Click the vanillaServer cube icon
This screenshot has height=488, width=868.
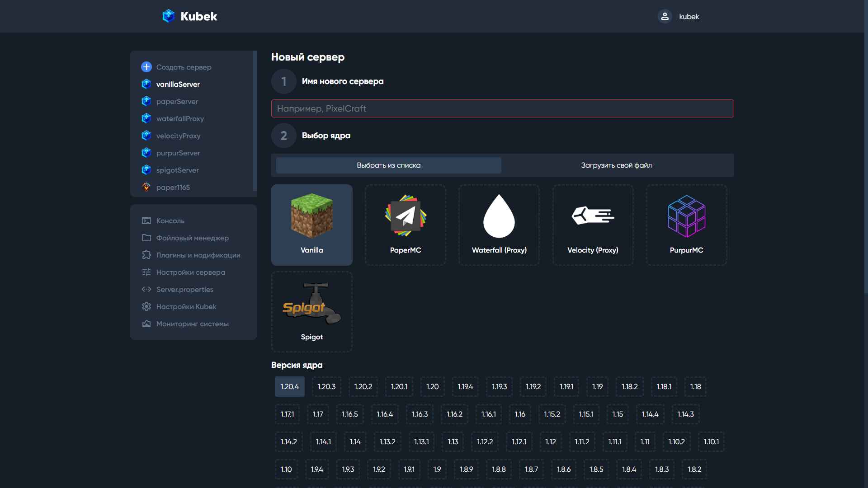click(146, 84)
